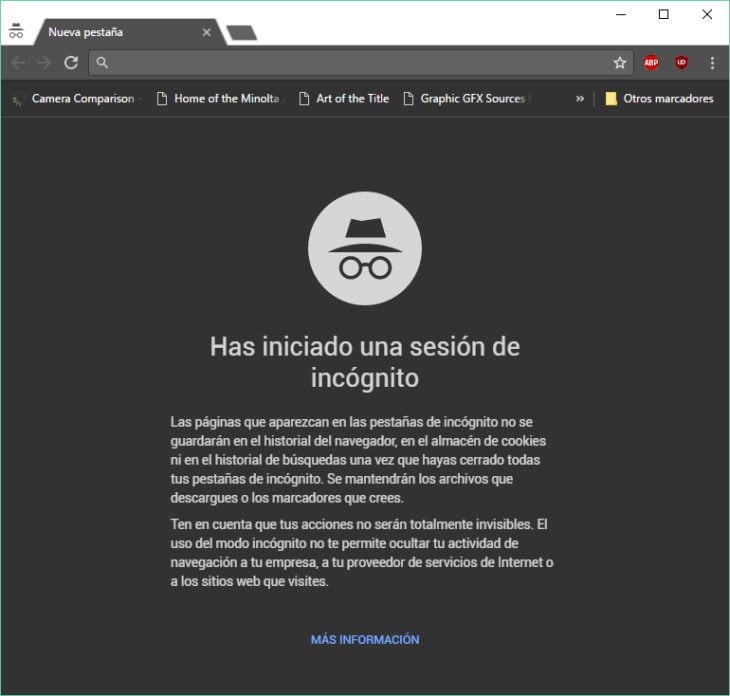730x696 pixels.
Task: Click the incognito icon in the title bar
Action: (16, 31)
